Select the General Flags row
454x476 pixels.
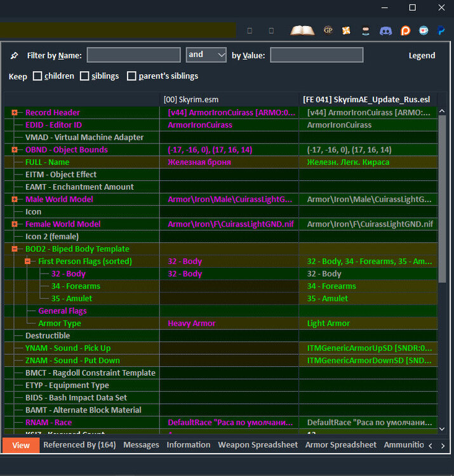[x=221, y=311]
